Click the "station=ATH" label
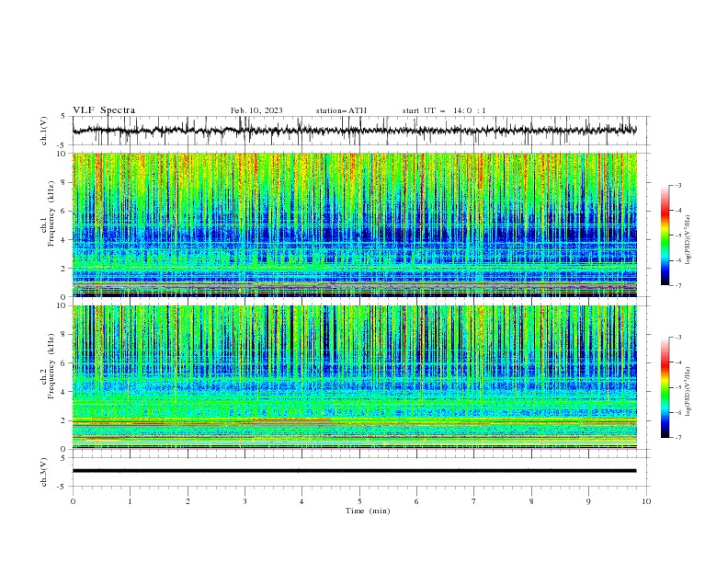Image resolution: width=728 pixels, height=563 pixels. coord(341,110)
